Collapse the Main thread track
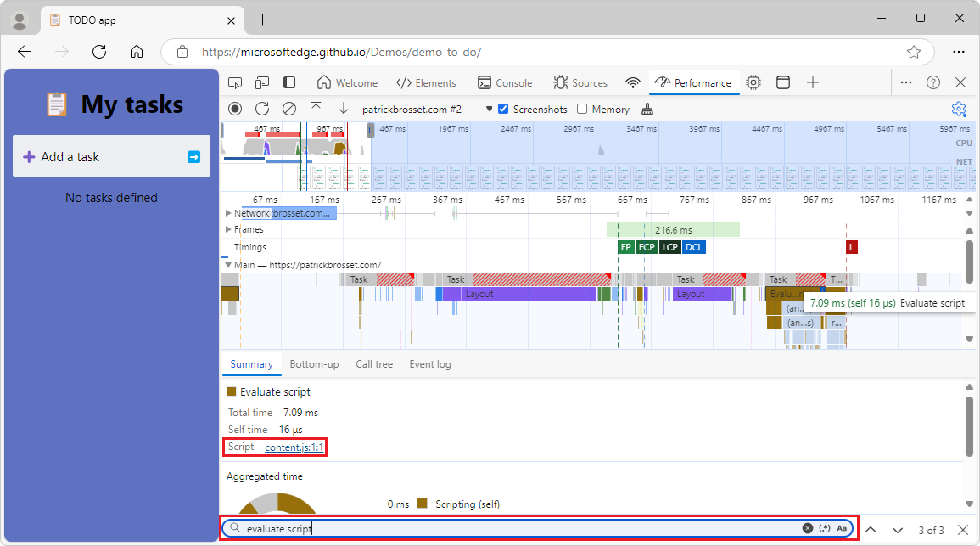 [228, 264]
